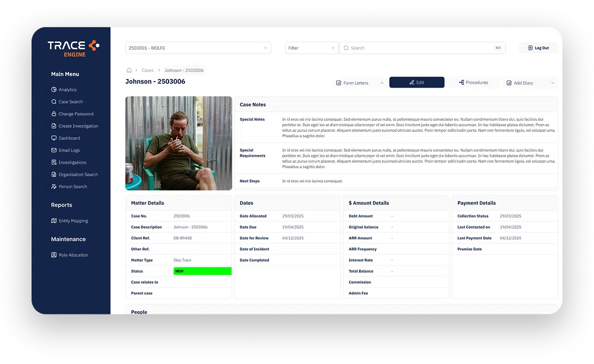Open Organisation Search menu item
The height and width of the screenshot is (364, 594).
pyautogui.click(x=78, y=175)
